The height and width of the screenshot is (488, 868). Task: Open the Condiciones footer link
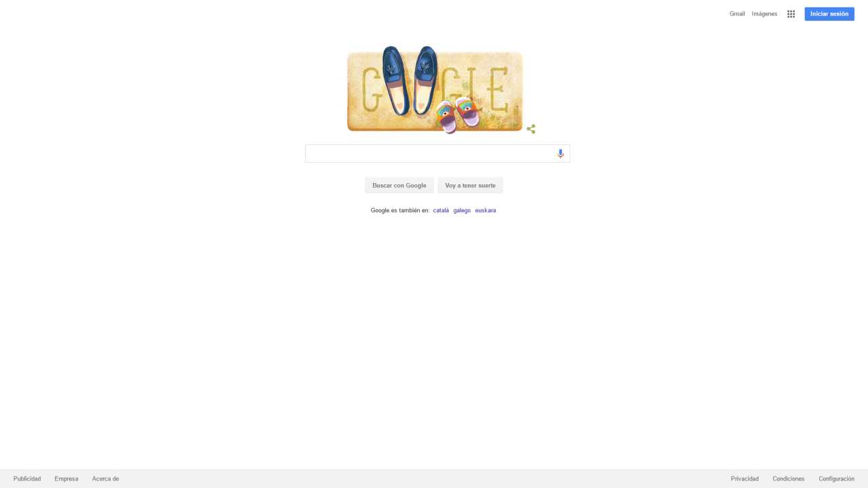[x=789, y=479]
